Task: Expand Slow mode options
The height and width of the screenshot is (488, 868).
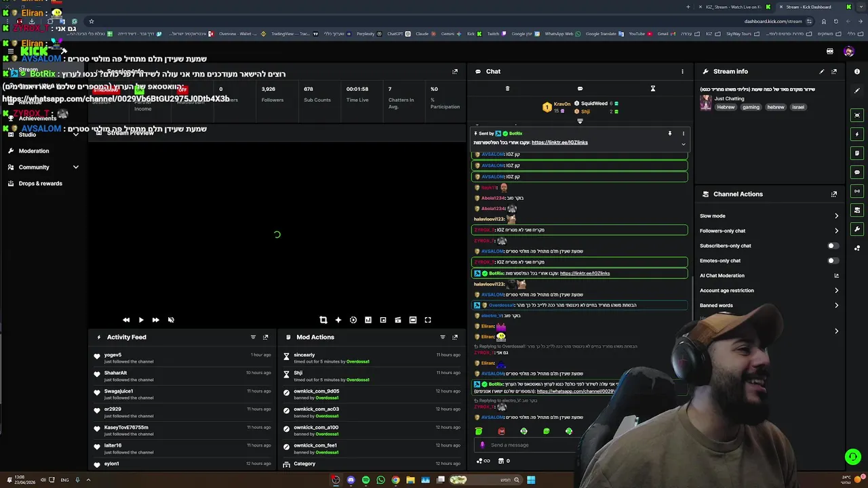Action: coord(836,216)
